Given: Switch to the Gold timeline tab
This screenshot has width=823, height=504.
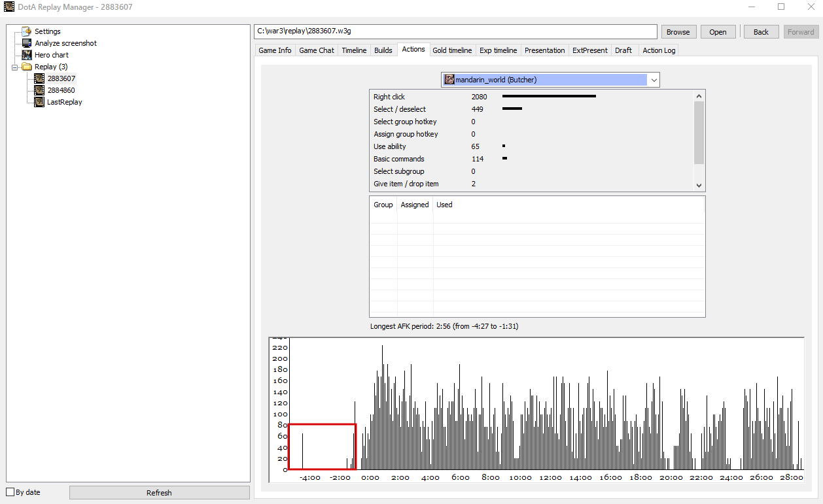Looking at the screenshot, I should coord(452,50).
